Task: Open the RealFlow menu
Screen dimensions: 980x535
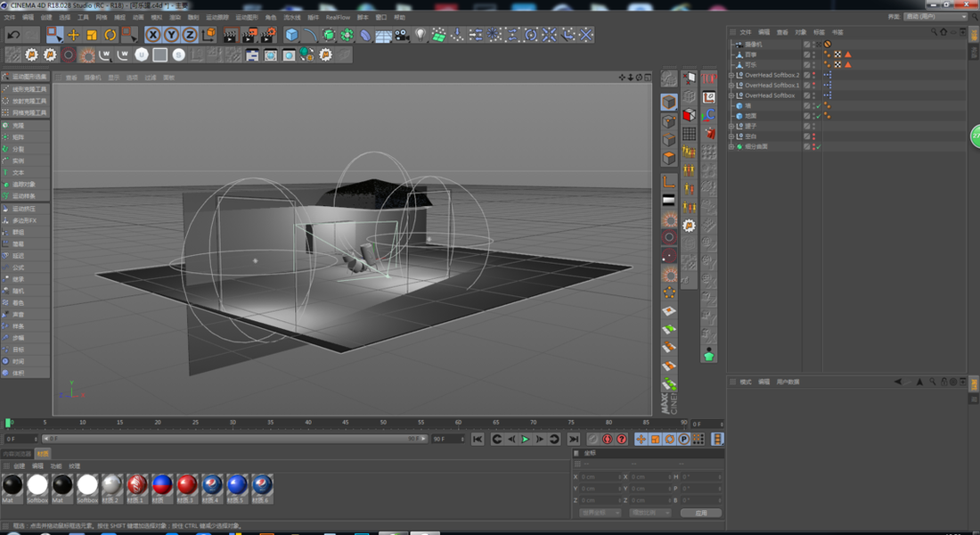Action: [x=338, y=17]
